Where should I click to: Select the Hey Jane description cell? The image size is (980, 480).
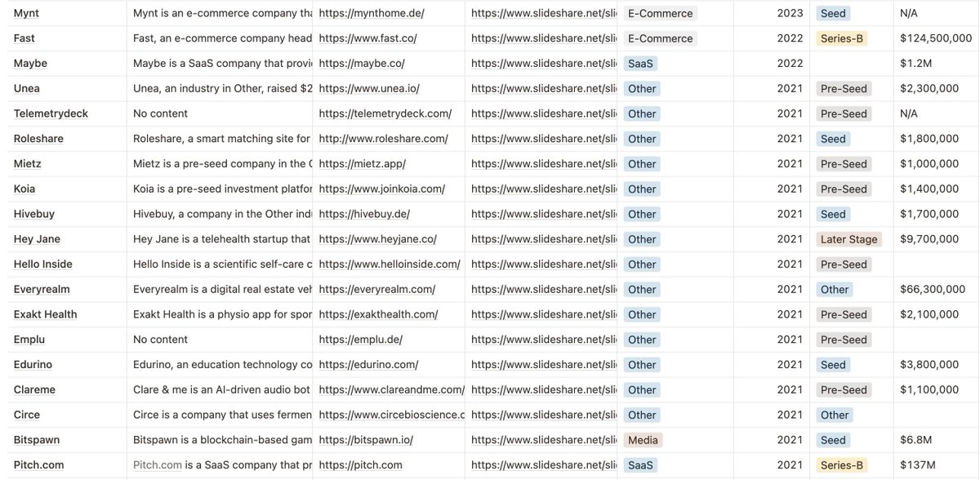[221, 239]
